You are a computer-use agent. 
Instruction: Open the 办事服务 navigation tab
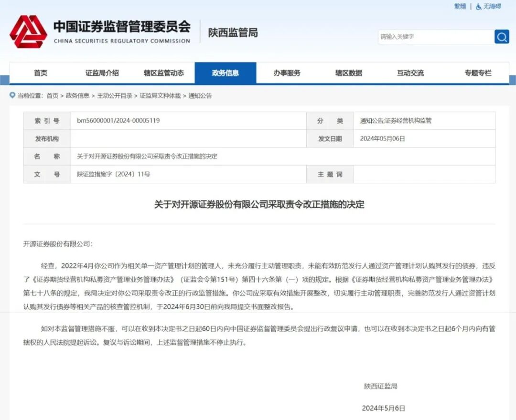[287, 73]
